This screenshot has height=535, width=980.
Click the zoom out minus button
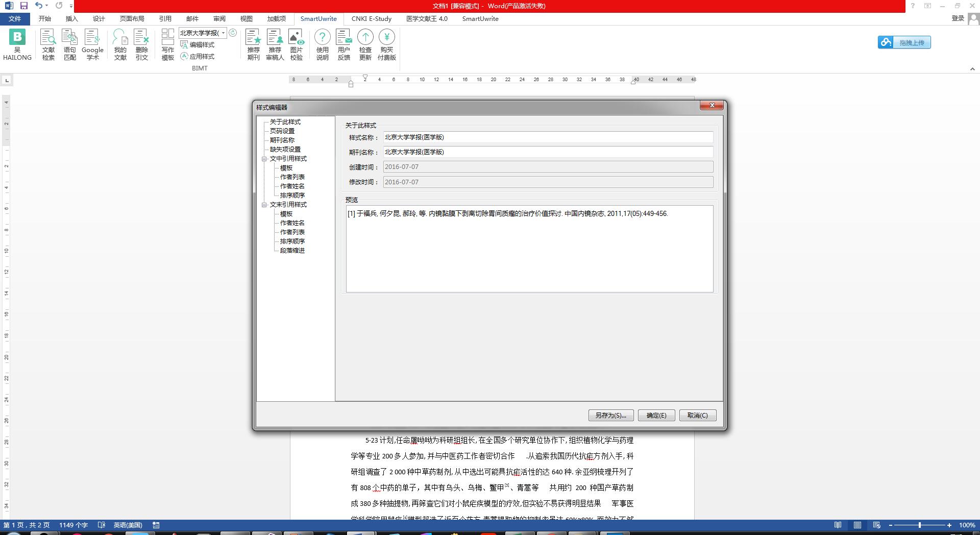pos(891,525)
